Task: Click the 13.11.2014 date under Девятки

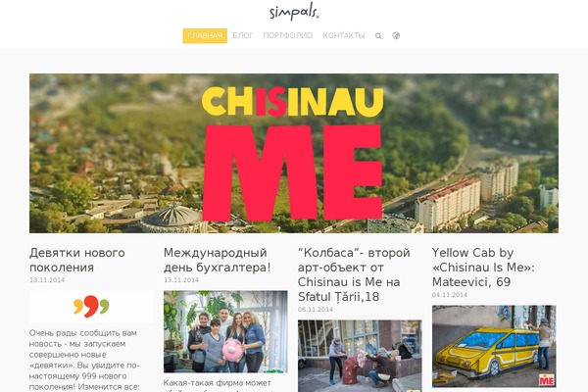Action: click(x=47, y=280)
